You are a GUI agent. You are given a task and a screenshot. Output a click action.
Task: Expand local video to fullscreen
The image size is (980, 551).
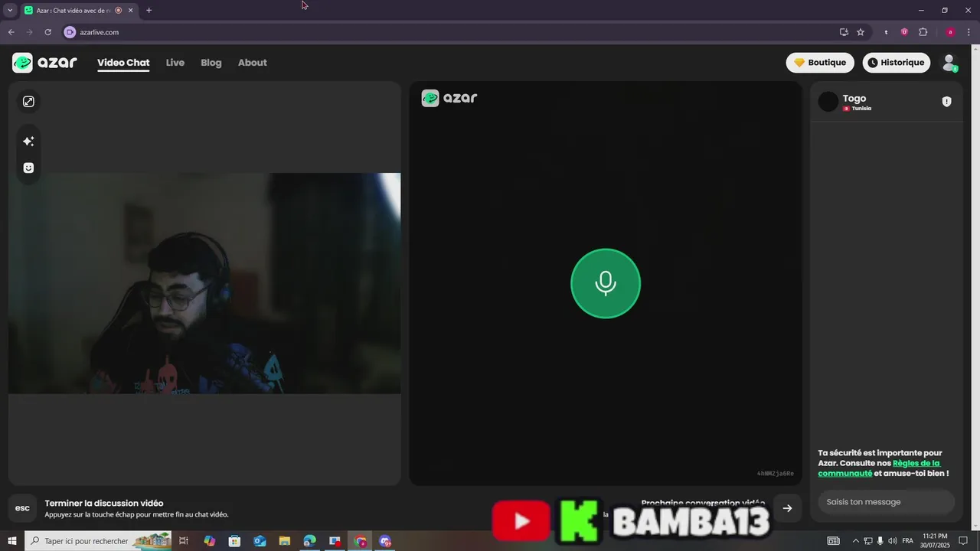(x=28, y=102)
